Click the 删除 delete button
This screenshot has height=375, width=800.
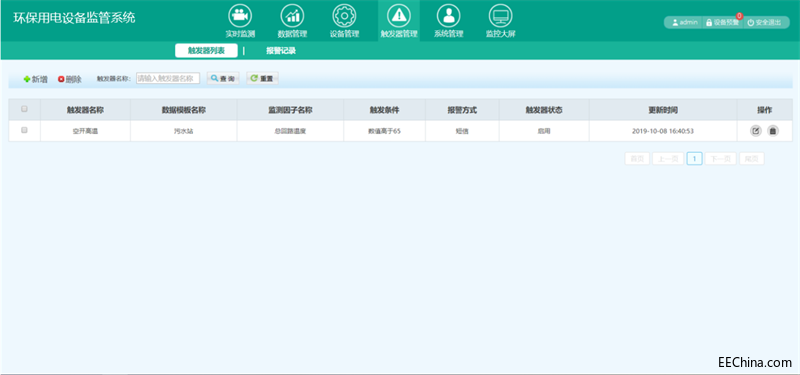(70, 79)
